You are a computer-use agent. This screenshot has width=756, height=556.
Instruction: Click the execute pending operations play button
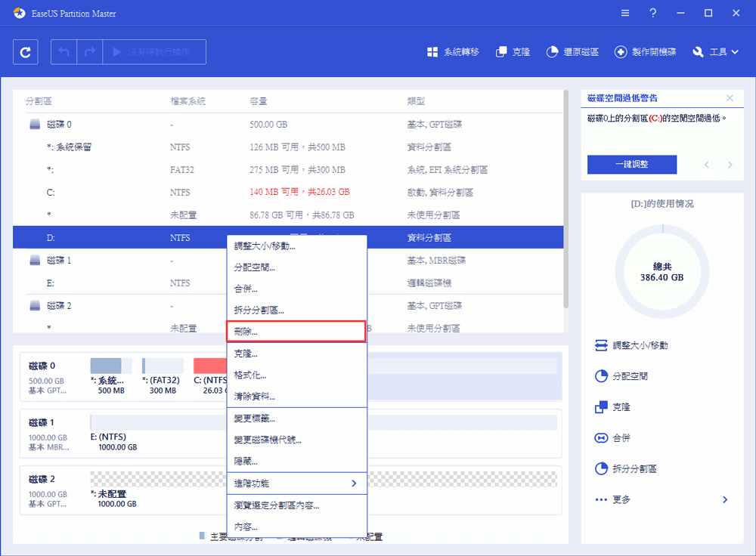click(154, 52)
